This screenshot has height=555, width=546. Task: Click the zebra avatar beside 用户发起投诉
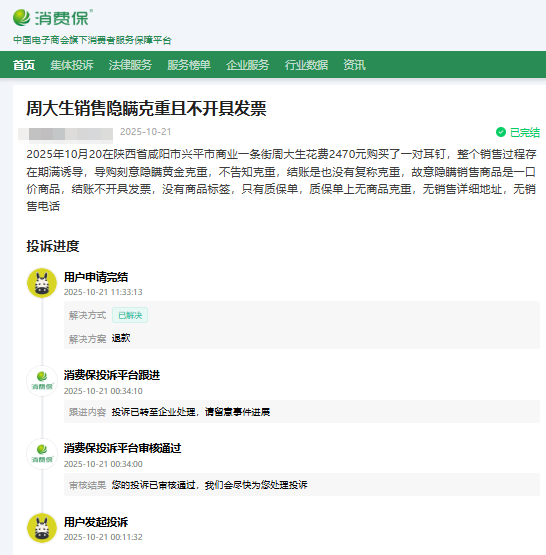point(42,528)
